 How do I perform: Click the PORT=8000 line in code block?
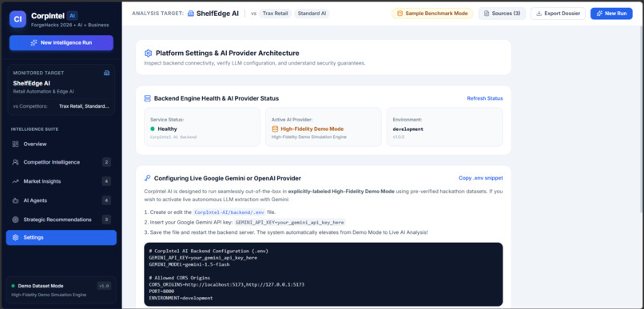pos(161,291)
